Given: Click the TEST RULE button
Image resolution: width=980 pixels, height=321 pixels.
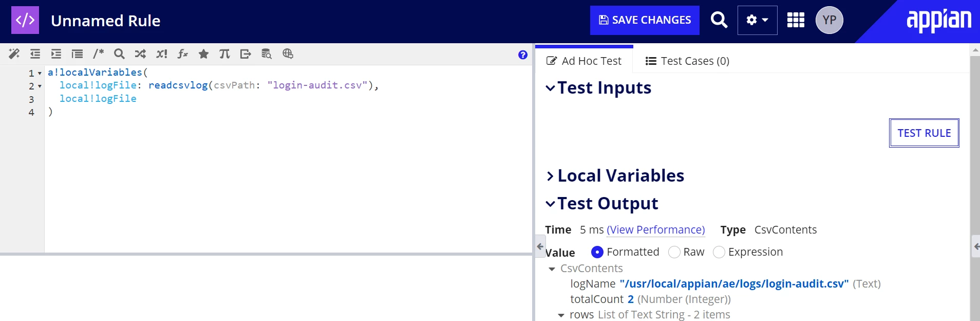Looking at the screenshot, I should pos(924,133).
